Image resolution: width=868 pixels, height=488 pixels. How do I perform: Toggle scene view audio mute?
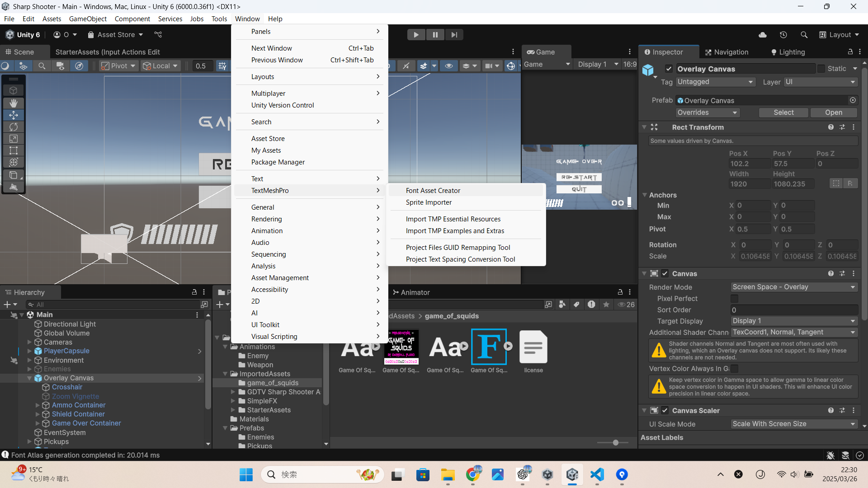coord(406,66)
